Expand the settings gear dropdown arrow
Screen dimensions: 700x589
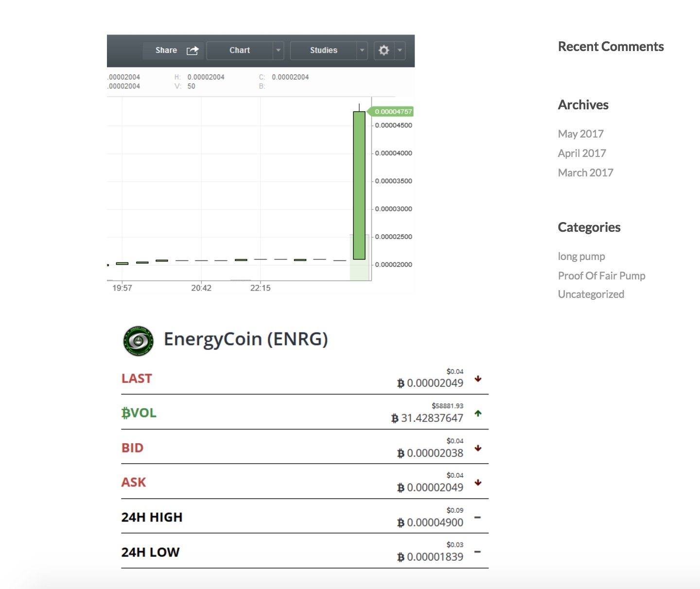pyautogui.click(x=400, y=50)
